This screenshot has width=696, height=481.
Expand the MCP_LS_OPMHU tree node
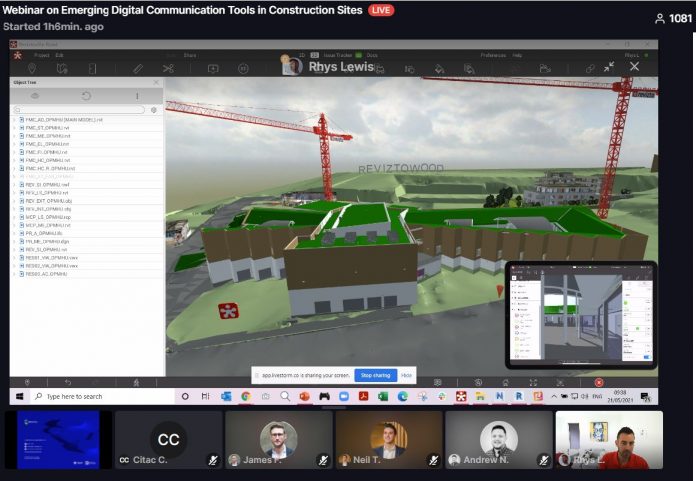pyautogui.click(x=14, y=217)
